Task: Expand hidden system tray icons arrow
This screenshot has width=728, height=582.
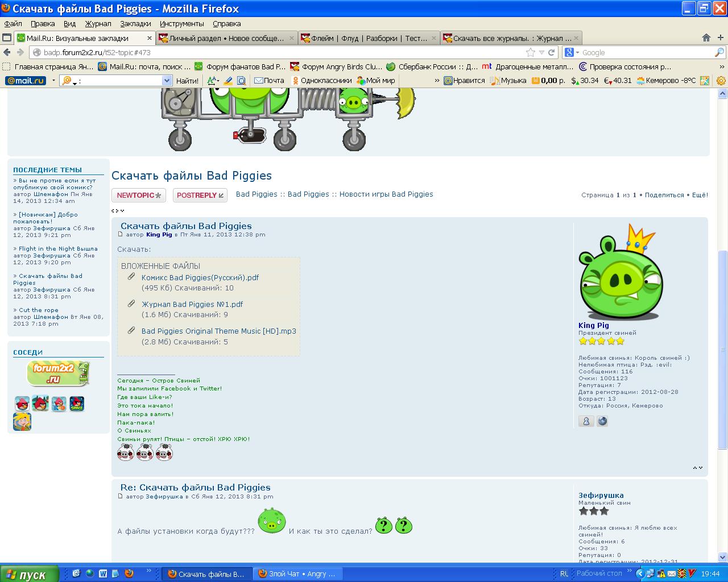Action: click(640, 574)
